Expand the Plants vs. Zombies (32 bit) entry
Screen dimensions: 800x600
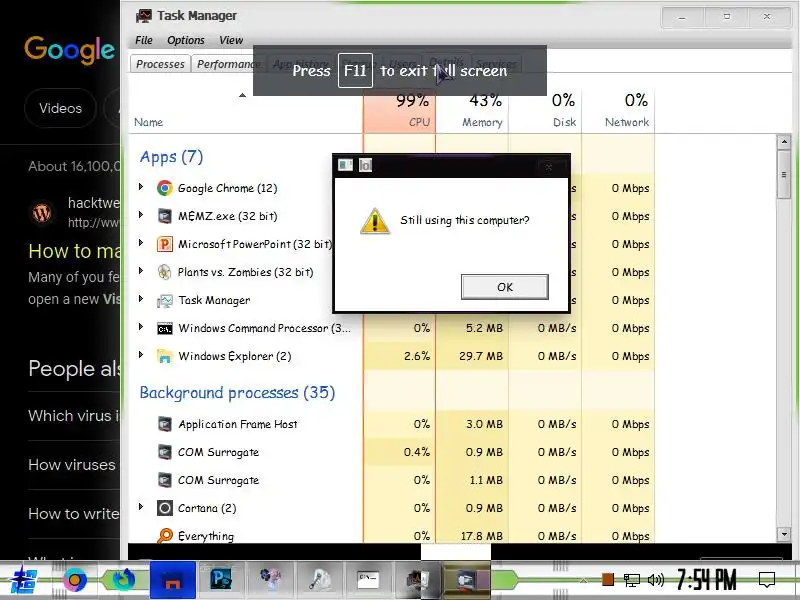(141, 271)
